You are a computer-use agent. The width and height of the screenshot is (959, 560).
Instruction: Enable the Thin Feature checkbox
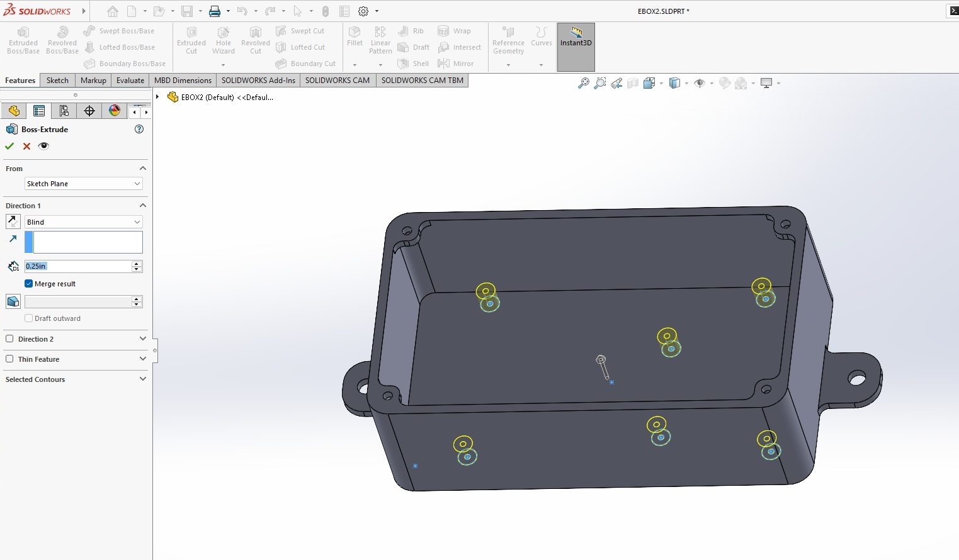pos(9,359)
